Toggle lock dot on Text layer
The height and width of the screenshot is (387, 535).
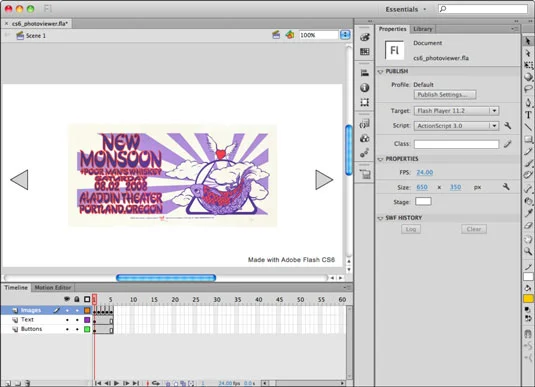point(77,320)
